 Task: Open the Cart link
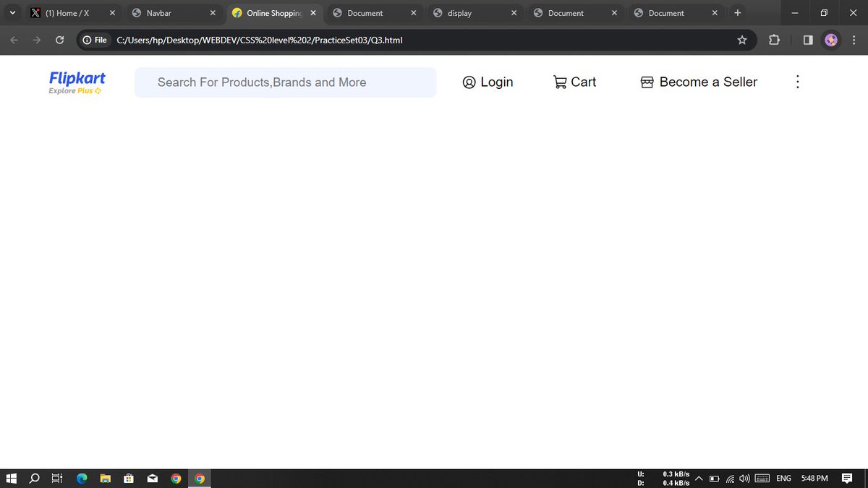584,82
